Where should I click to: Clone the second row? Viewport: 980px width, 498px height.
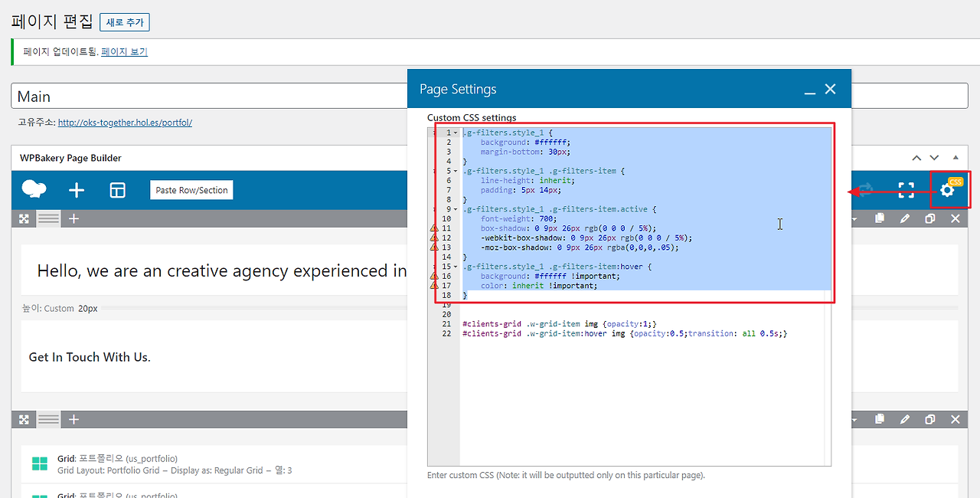930,419
